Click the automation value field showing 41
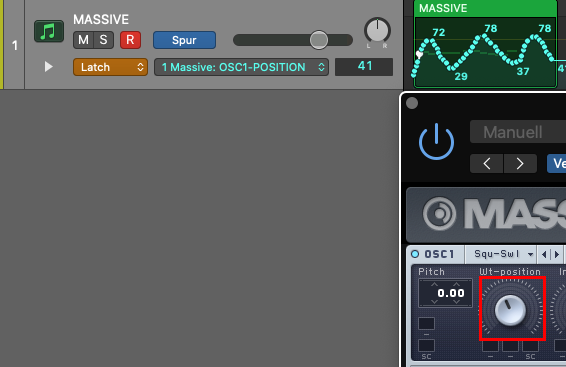 tap(364, 67)
